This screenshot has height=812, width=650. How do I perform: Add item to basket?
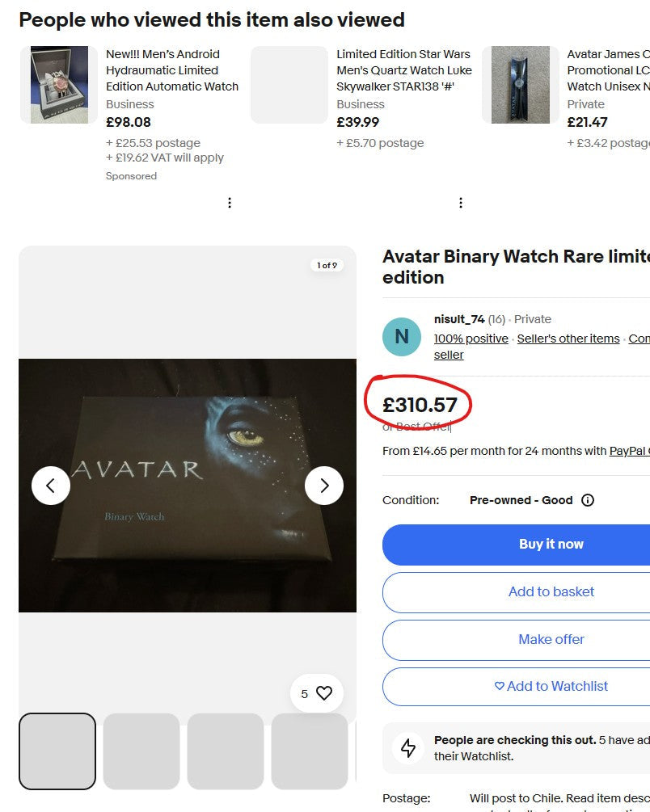click(x=551, y=592)
